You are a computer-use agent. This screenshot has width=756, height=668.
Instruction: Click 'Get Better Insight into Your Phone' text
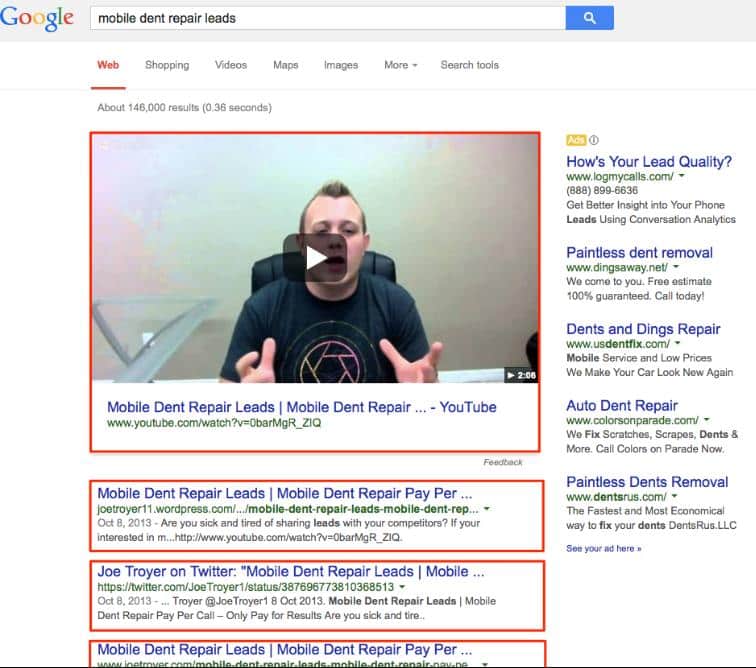coord(645,205)
